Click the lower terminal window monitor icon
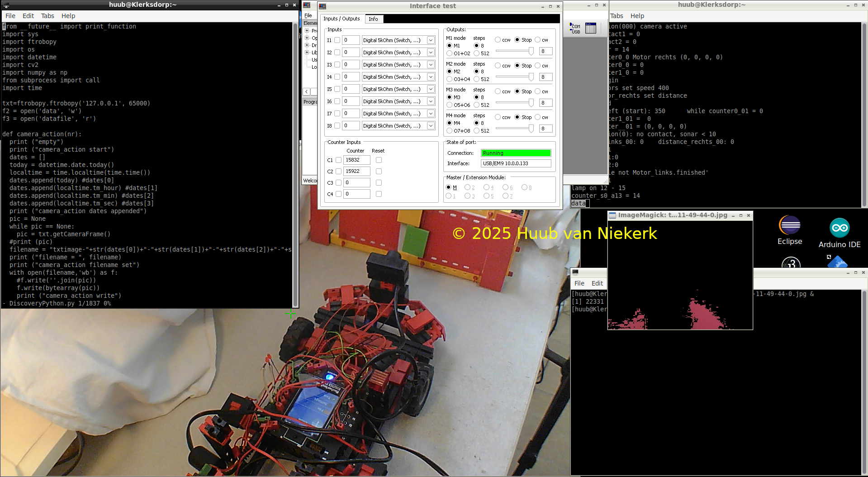 (x=575, y=272)
